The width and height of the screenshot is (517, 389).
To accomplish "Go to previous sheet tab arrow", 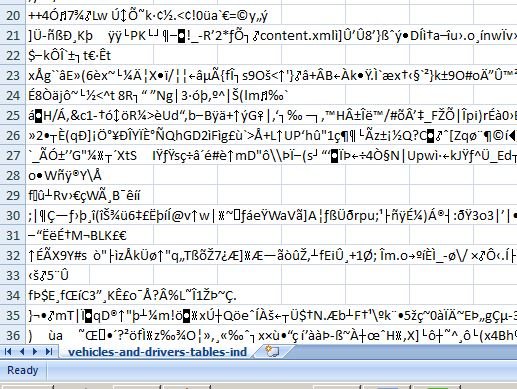I will coord(22,352).
